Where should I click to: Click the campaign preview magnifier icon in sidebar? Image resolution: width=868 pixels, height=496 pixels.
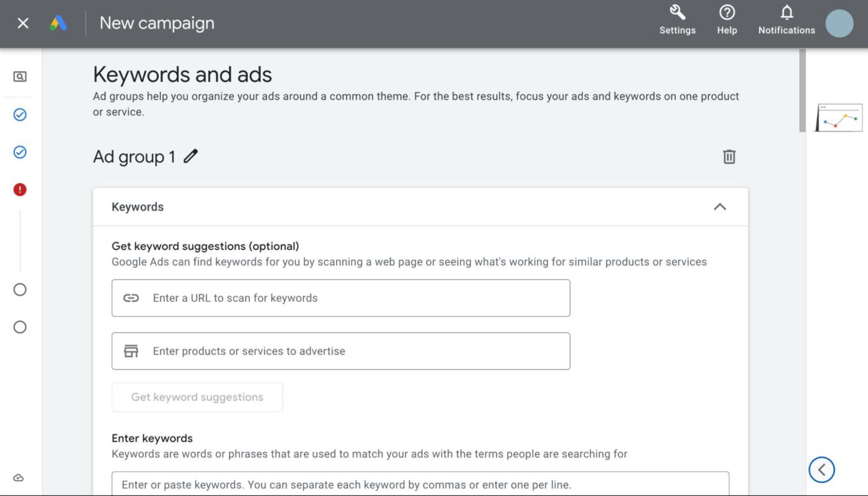(x=19, y=76)
